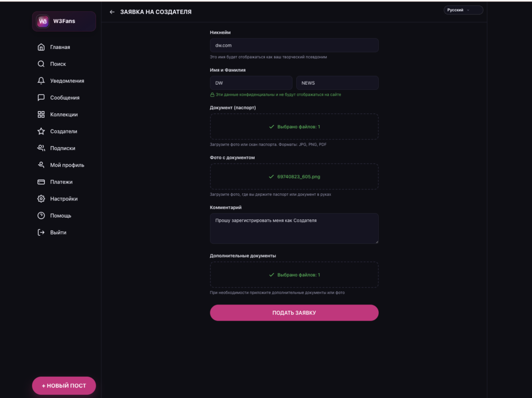This screenshot has height=398, width=532.
Task: Open the grid icon Коллекции
Action: tap(41, 114)
